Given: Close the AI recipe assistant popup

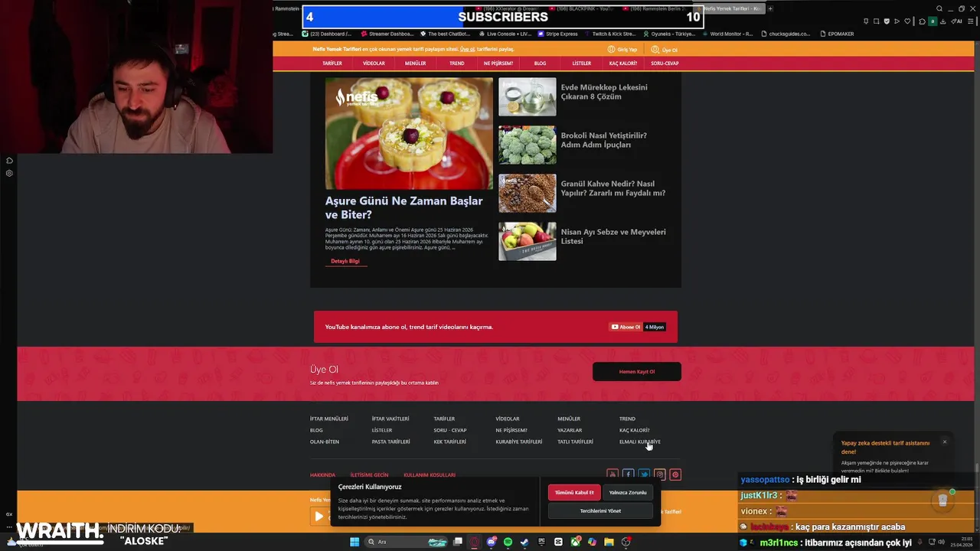Looking at the screenshot, I should tap(945, 442).
